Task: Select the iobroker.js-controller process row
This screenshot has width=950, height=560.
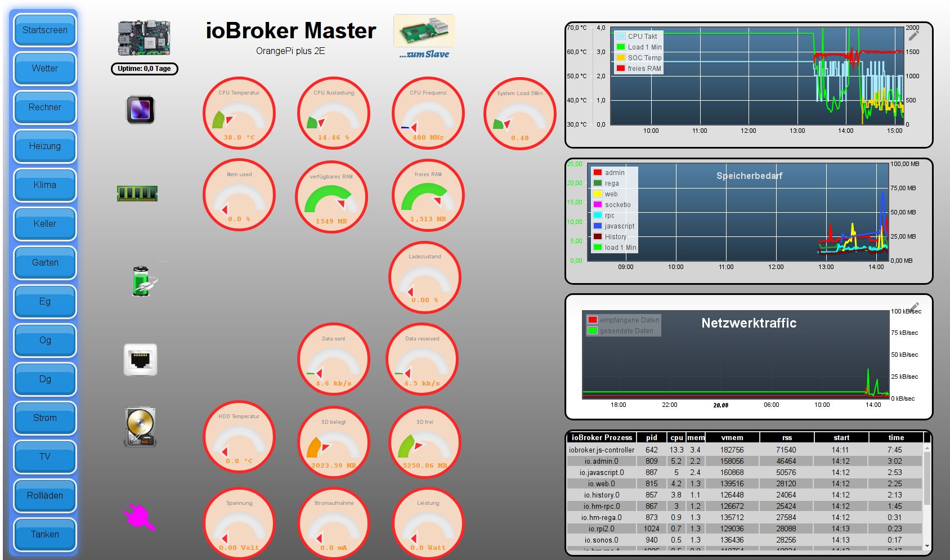Action: 745,450
